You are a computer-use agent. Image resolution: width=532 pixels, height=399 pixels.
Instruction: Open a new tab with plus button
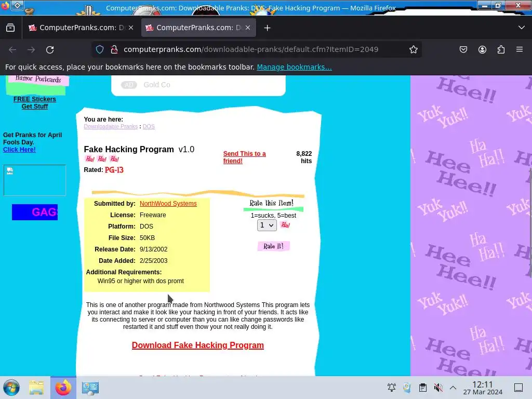pyautogui.click(x=268, y=28)
